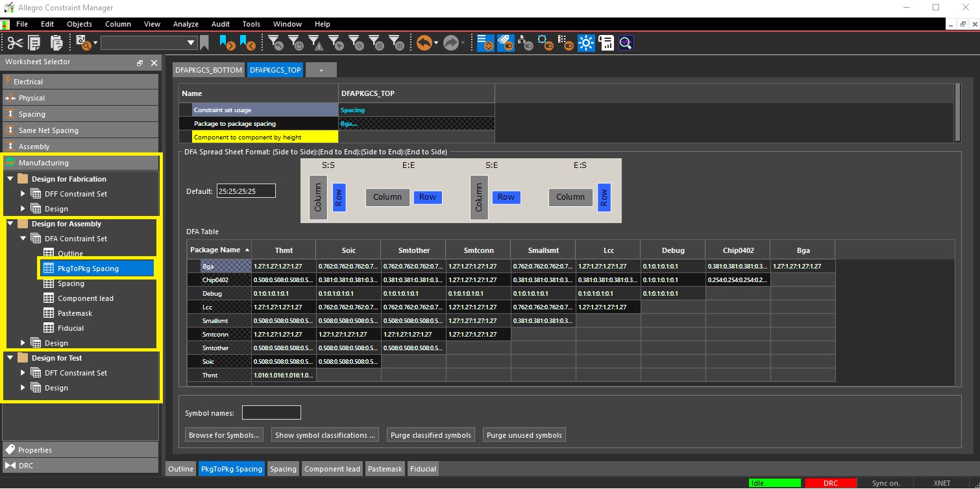Switch to the DFAPKGCS_BOTTOM tab
The width and height of the screenshot is (980, 489).
(x=209, y=70)
